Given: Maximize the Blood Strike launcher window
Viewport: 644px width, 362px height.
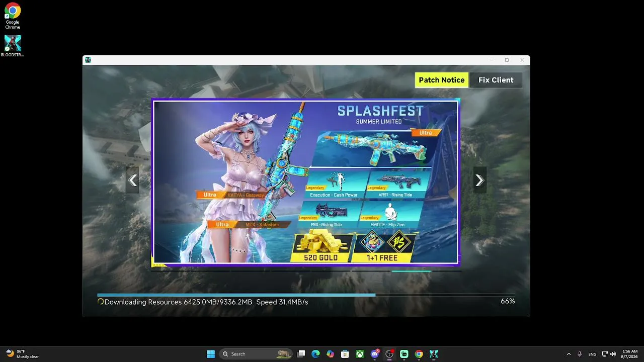Looking at the screenshot, I should (x=507, y=60).
